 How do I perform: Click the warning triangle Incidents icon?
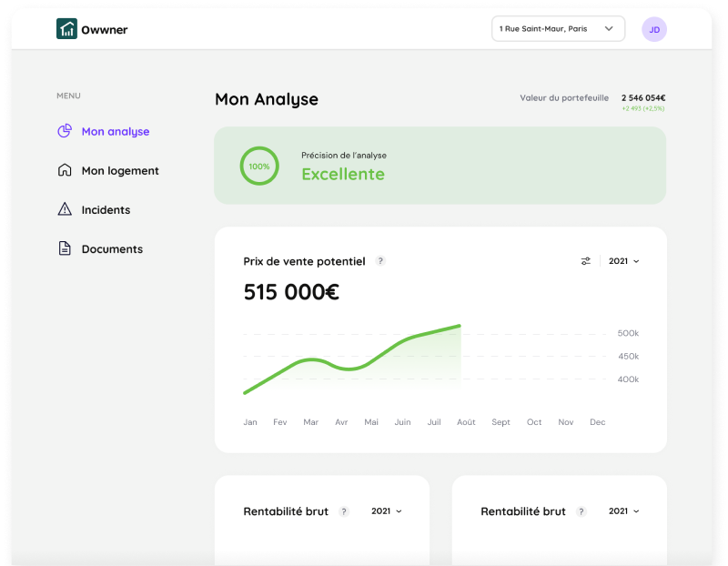65,209
